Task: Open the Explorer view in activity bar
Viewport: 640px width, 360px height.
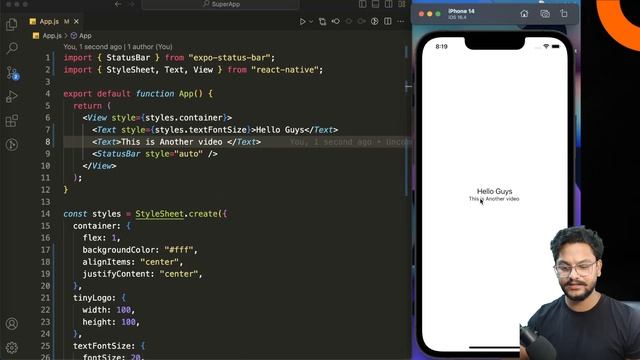Action: (12, 24)
